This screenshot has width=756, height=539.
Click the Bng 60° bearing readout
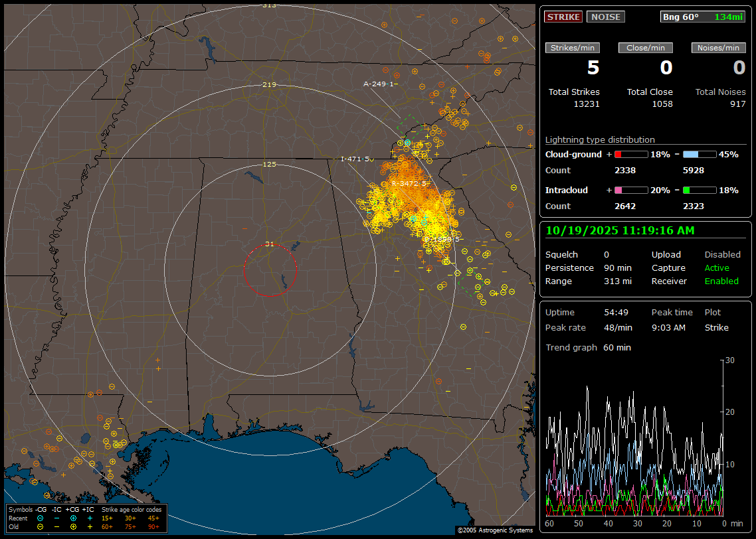[680, 17]
